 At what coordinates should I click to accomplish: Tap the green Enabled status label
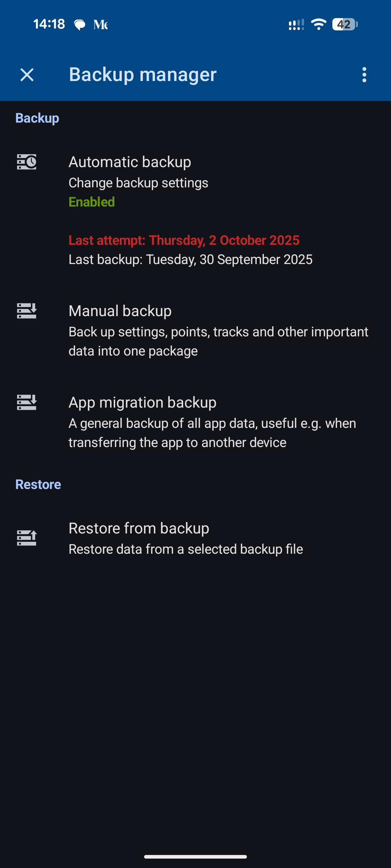pos(92,202)
